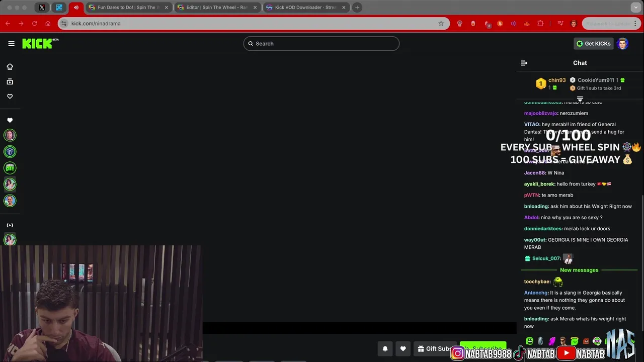Screen dimensions: 644x362
Task: Open the media controls toolbar icon
Action: tap(560, 24)
